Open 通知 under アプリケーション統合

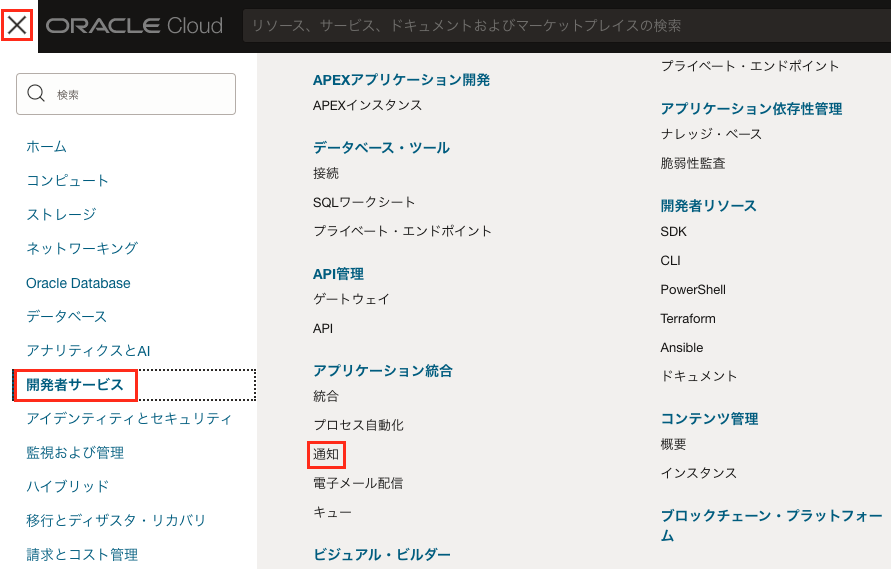327,454
